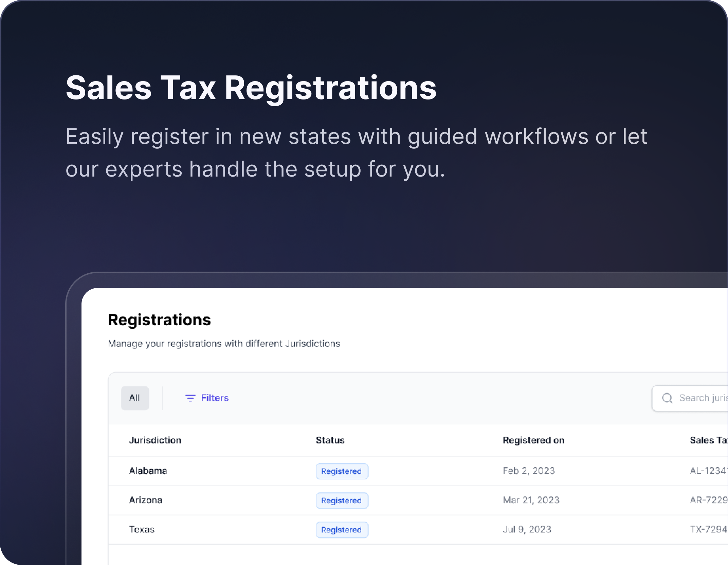Click Texas's Registered status badge
This screenshot has width=728, height=565.
(342, 530)
